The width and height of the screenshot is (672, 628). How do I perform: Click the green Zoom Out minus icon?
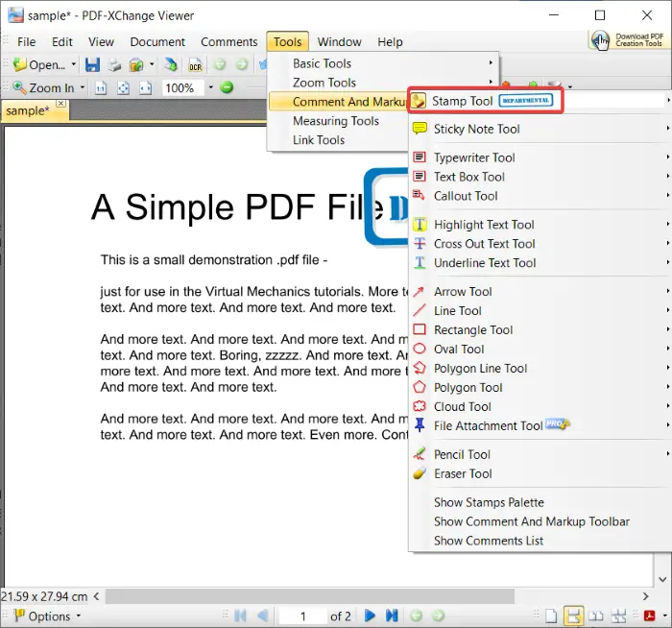click(227, 87)
